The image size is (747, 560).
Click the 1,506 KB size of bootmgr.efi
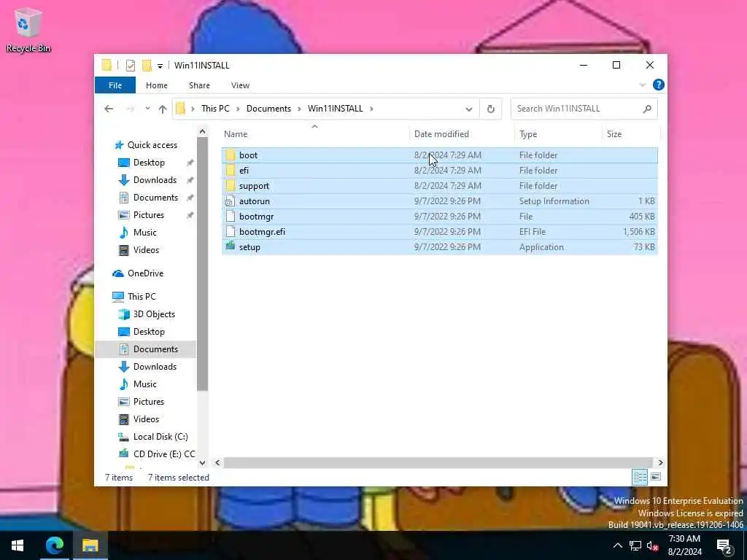pyautogui.click(x=638, y=232)
